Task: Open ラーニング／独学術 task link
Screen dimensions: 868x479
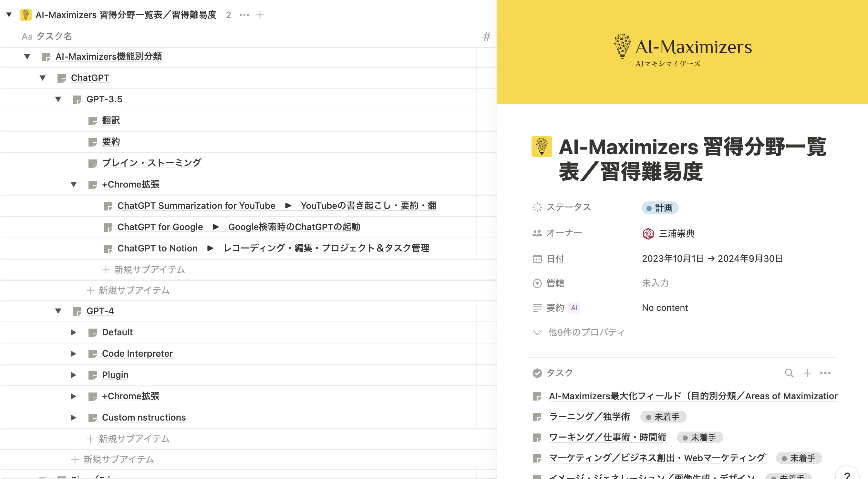Action: [x=589, y=417]
